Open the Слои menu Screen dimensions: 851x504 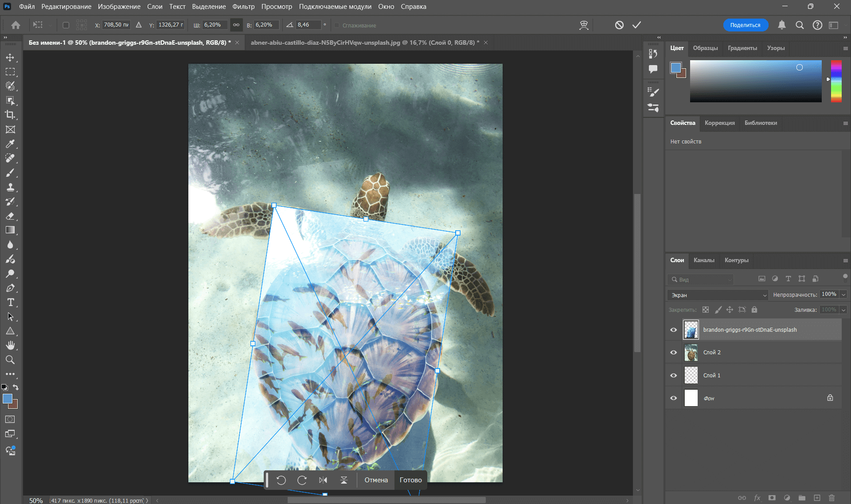click(x=155, y=7)
